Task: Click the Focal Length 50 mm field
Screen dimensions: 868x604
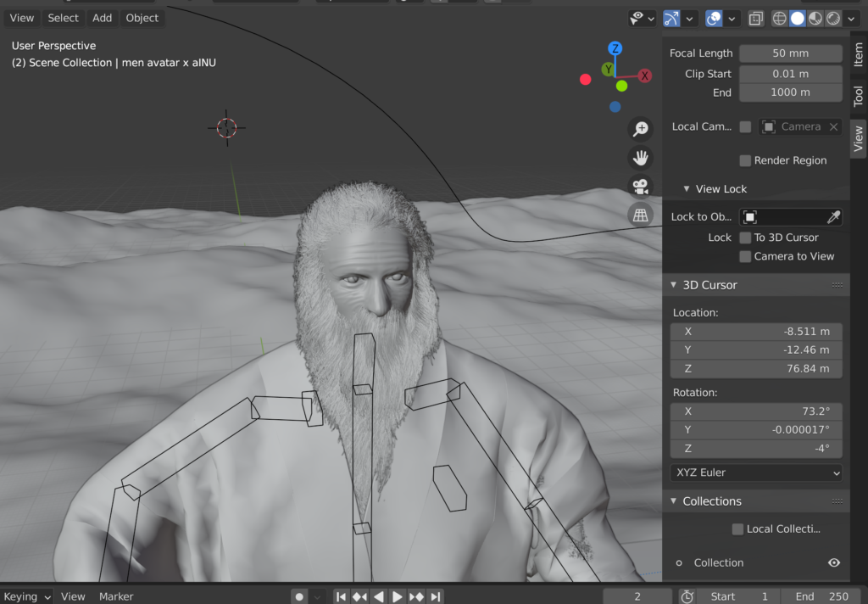Action: pos(790,53)
